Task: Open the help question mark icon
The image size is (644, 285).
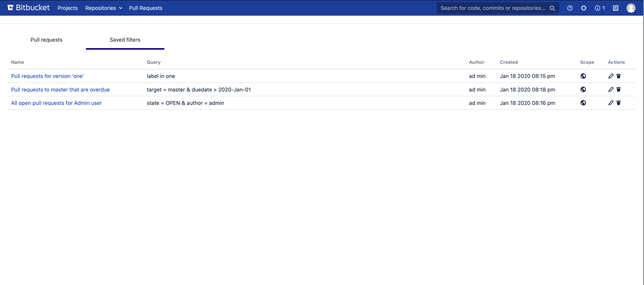Action: (x=570, y=8)
